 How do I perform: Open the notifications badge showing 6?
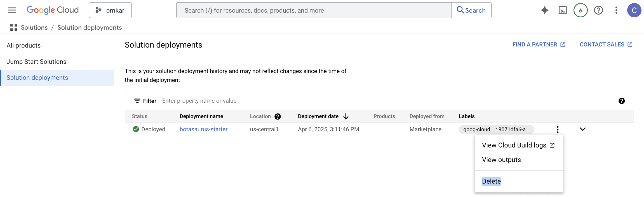click(580, 10)
